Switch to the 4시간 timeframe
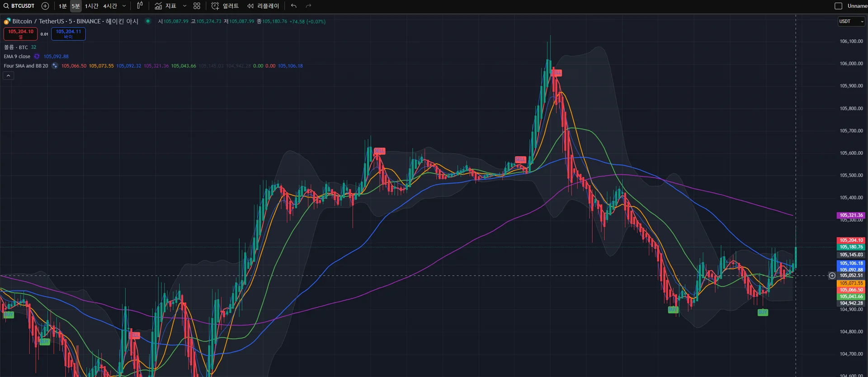This screenshot has height=377, width=868. coord(110,6)
